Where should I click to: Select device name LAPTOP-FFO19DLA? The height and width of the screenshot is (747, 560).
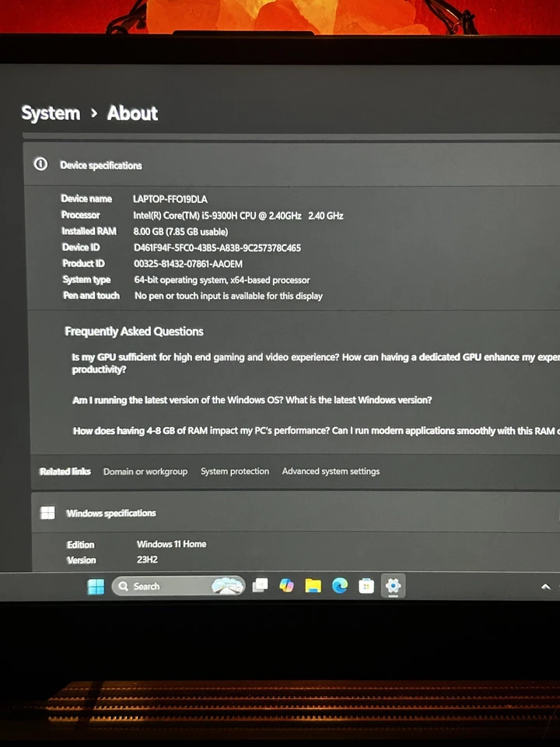tap(170, 199)
